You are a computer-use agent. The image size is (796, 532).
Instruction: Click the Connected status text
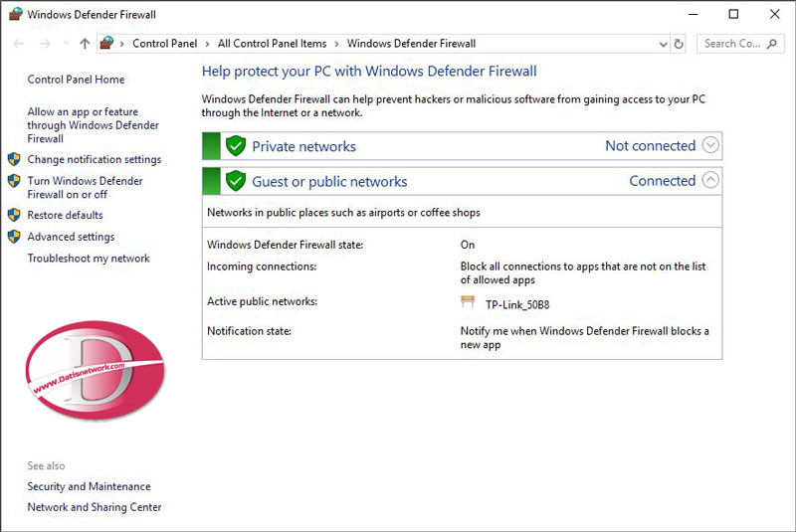(x=663, y=181)
